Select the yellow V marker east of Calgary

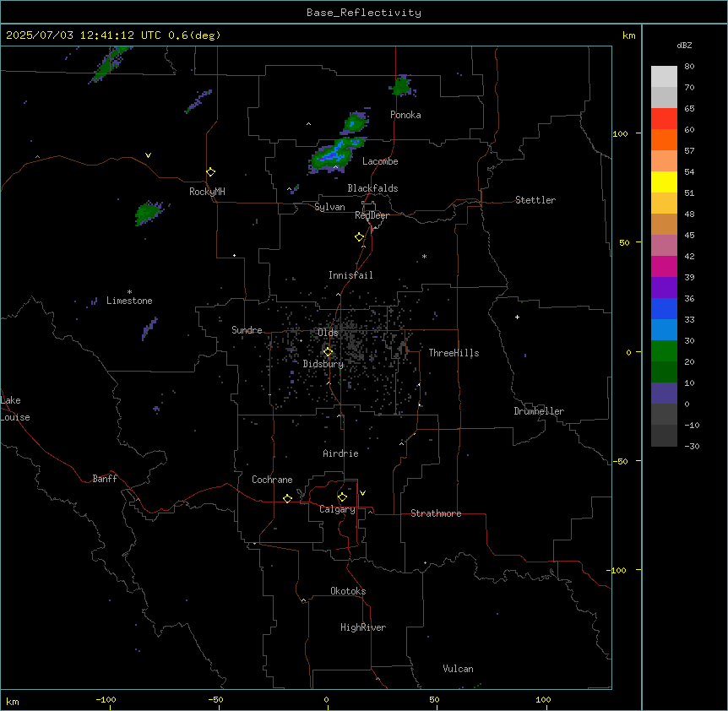click(x=362, y=493)
